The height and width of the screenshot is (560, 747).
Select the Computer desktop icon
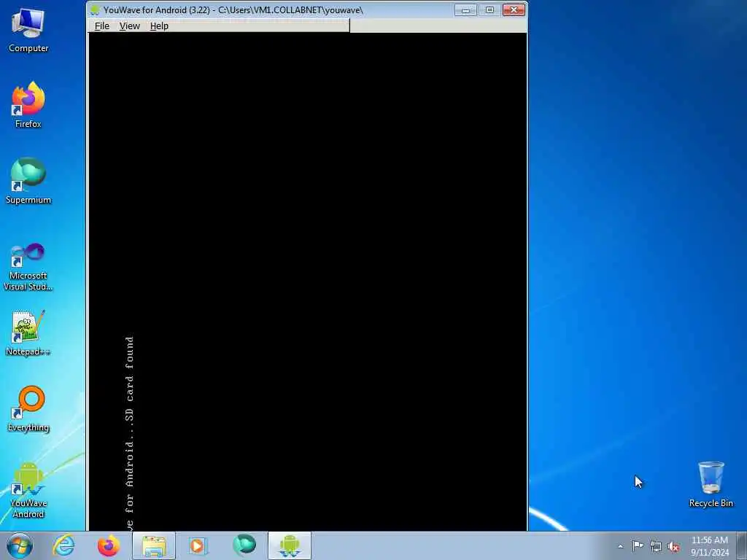(x=28, y=29)
